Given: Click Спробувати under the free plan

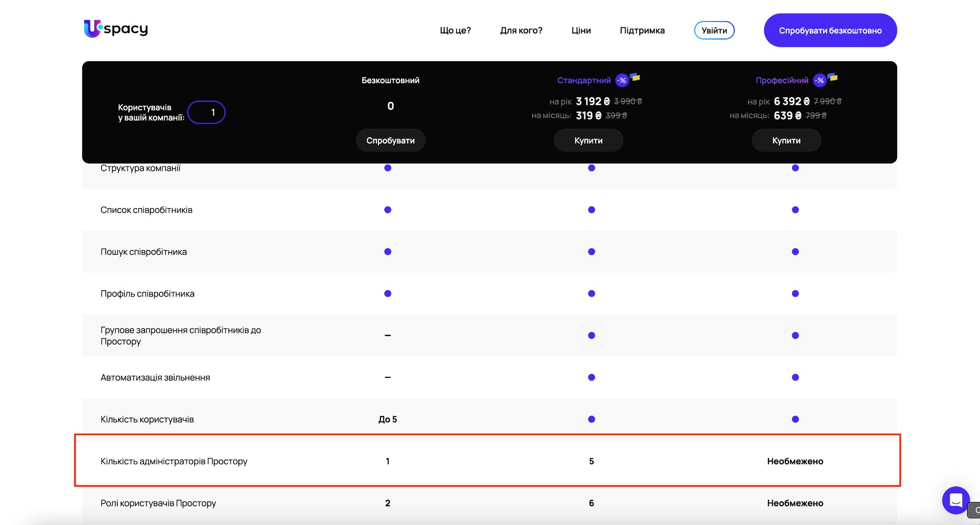Looking at the screenshot, I should (x=390, y=141).
